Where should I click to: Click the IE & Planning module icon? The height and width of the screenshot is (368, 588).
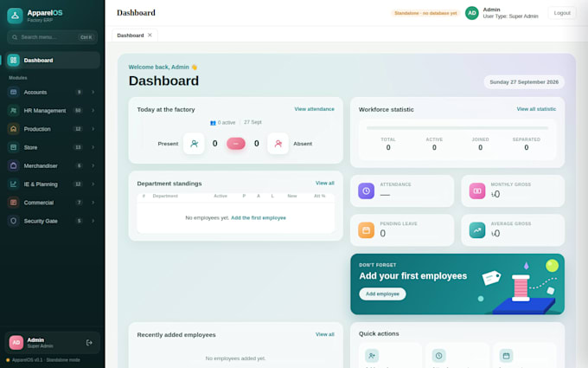(x=14, y=184)
